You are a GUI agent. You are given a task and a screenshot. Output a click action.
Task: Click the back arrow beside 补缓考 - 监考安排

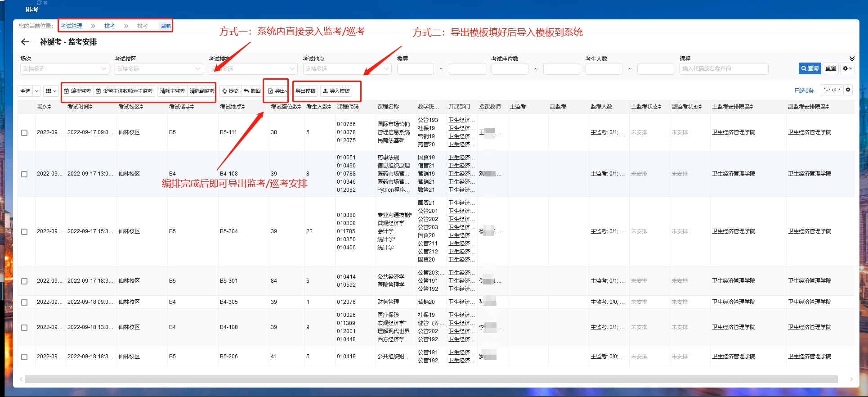coord(25,42)
